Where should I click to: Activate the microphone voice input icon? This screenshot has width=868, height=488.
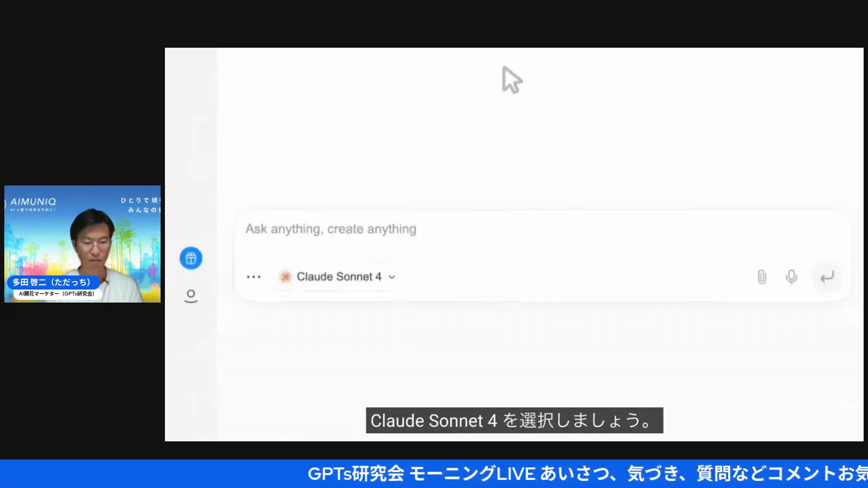click(x=791, y=277)
